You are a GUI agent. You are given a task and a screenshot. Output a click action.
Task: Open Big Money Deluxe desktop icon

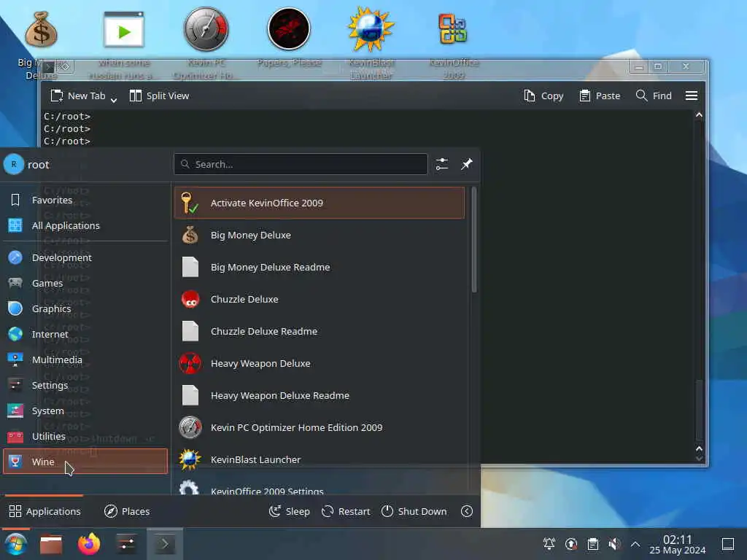point(41,31)
